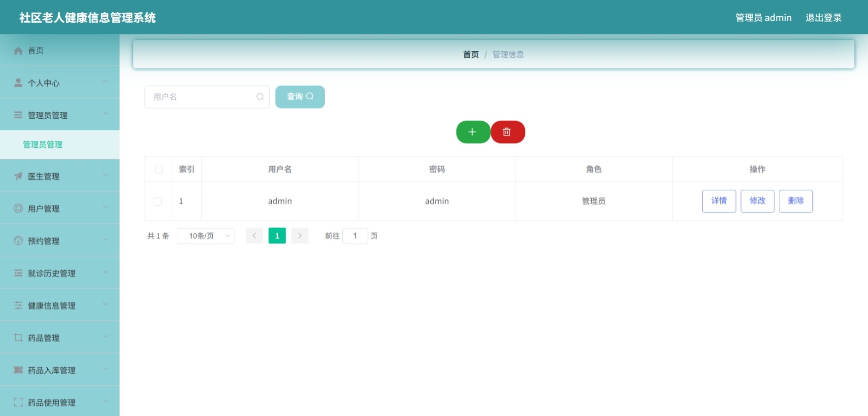Click the circle icon beside 用户管理

tap(18, 208)
